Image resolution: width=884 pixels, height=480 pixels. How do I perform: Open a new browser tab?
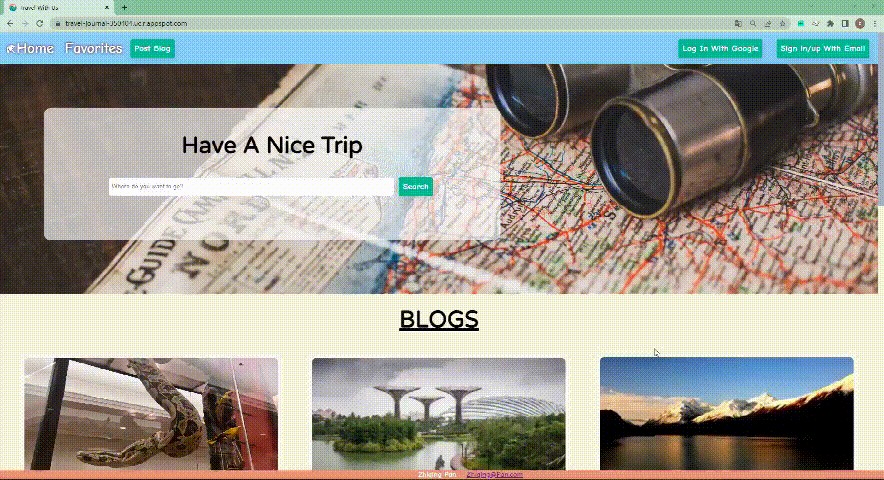tap(124, 8)
